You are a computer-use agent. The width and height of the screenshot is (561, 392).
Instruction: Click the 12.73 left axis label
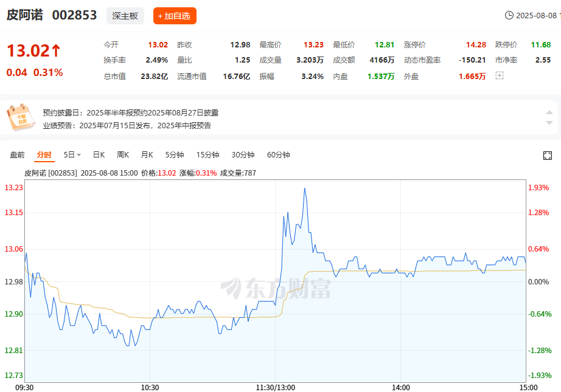pos(13,375)
